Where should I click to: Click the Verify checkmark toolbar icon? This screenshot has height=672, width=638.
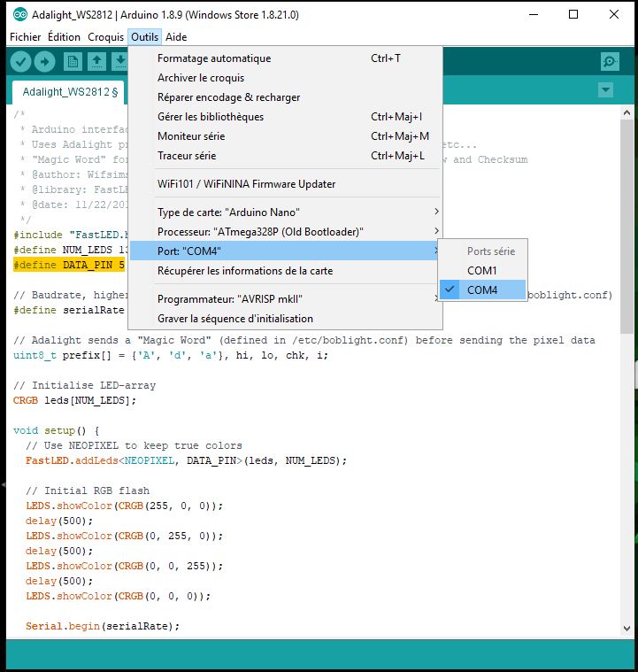20,62
